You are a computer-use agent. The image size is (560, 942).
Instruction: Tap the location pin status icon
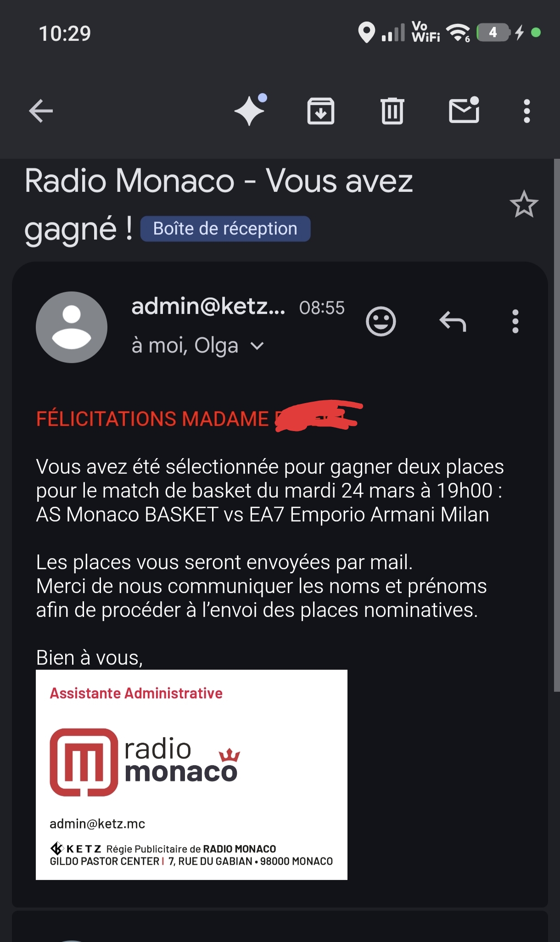click(366, 33)
